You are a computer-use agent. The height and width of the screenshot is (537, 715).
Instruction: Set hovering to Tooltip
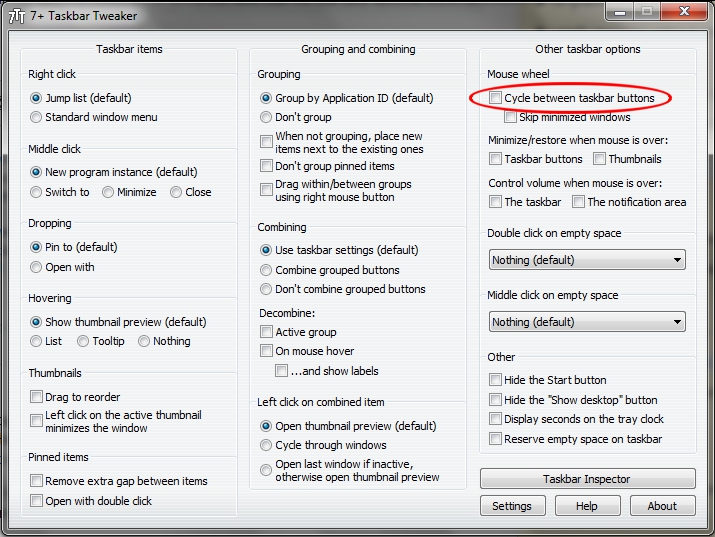[83, 341]
